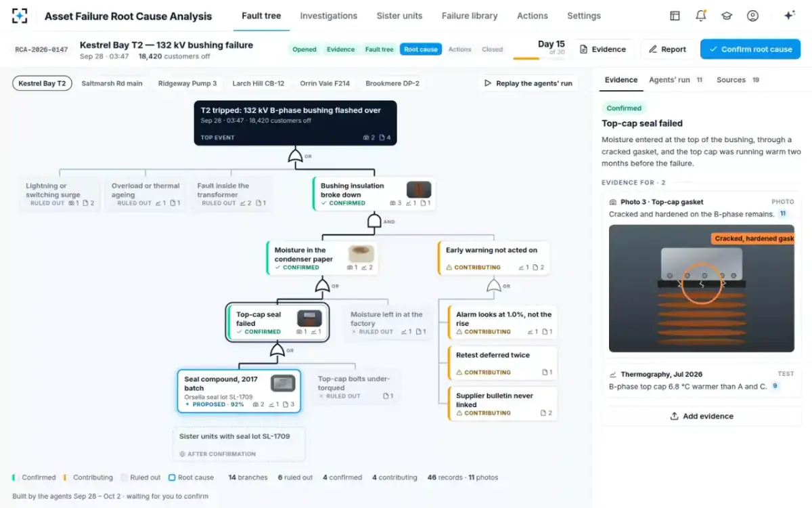Jump to the Root cause stage pill
Image resolution: width=812 pixels, height=508 pixels.
421,49
